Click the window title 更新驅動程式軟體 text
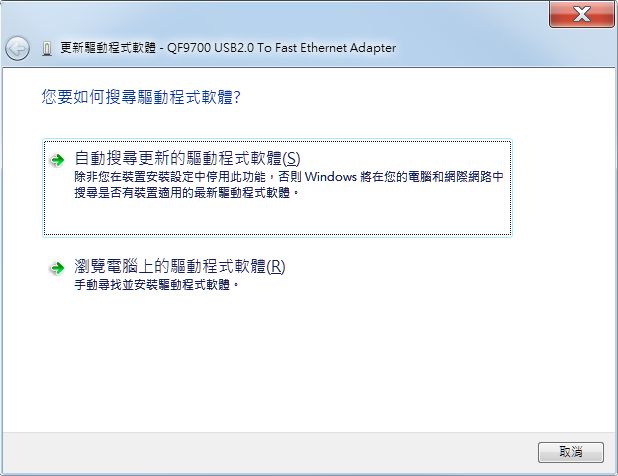Viewport: 618px width, 476px height. click(x=108, y=48)
